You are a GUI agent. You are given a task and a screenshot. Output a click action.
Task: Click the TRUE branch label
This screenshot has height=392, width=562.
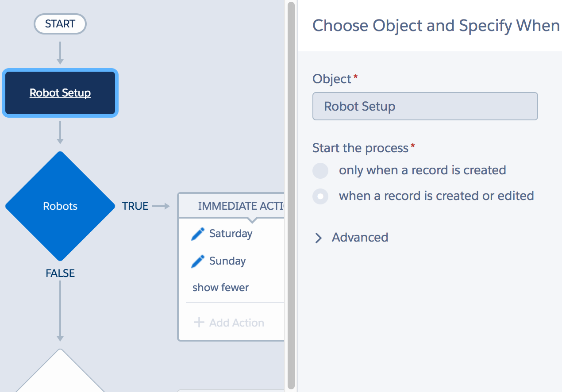click(135, 206)
